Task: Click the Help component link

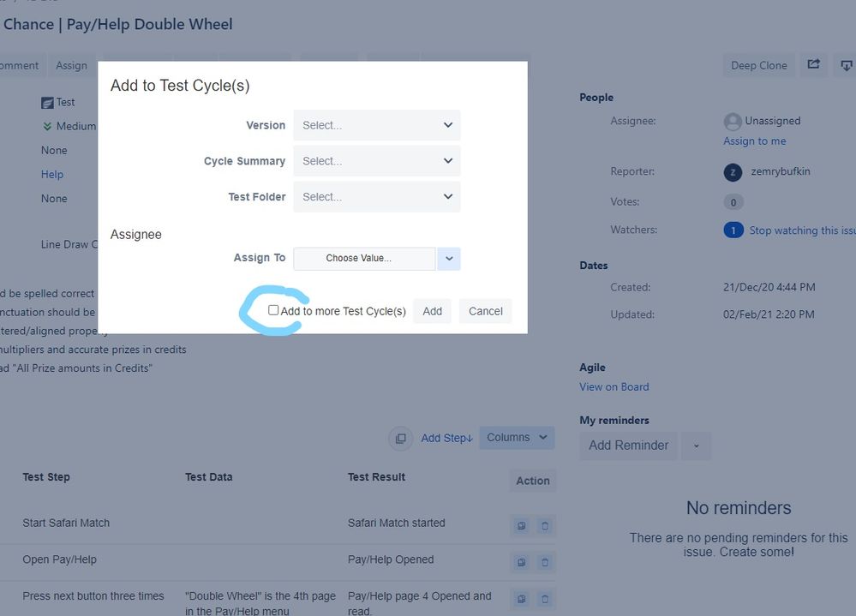Action: point(52,175)
